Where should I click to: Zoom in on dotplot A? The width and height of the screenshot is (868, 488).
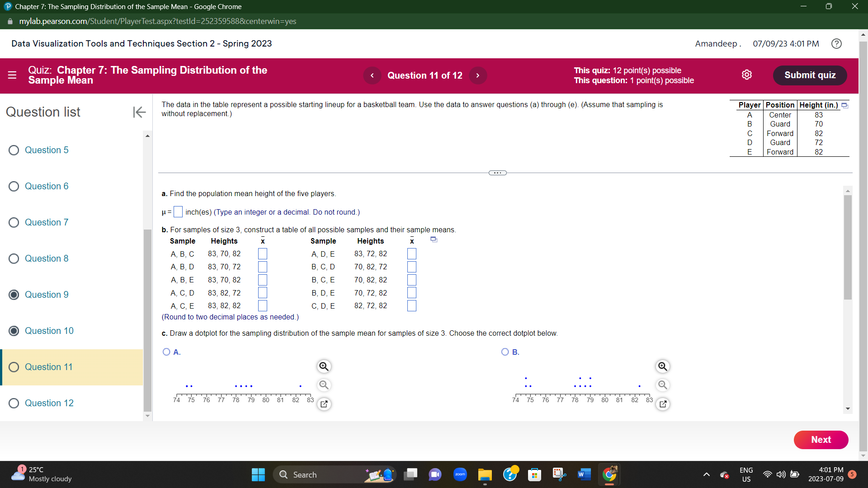pos(324,366)
